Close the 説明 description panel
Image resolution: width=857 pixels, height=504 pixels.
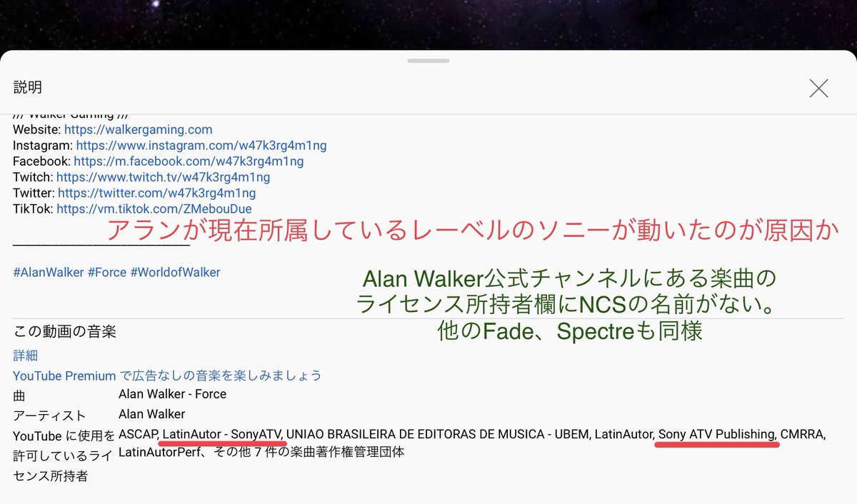(818, 88)
